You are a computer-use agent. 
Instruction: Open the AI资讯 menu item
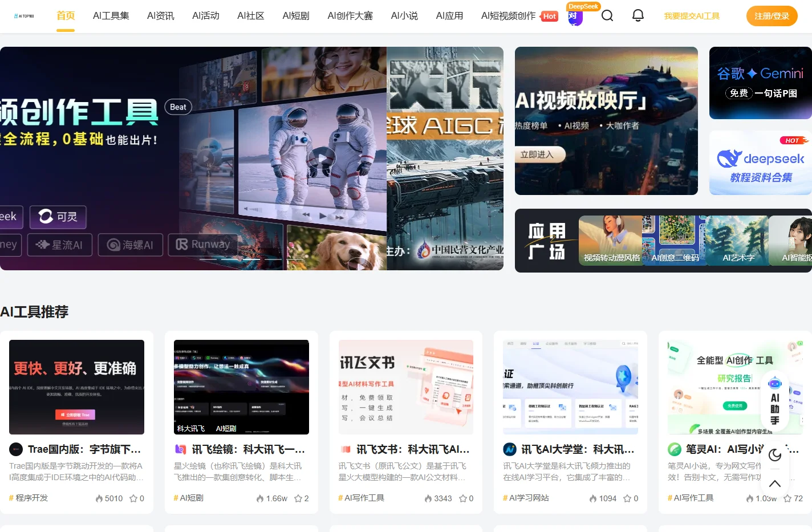coord(161,15)
